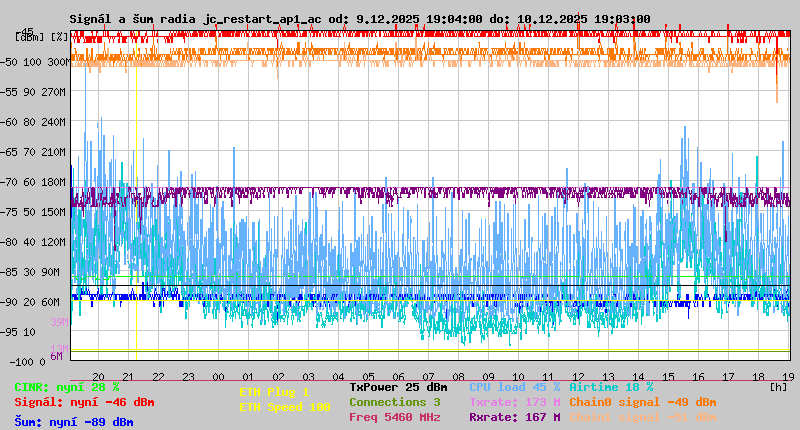This screenshot has height=430, width=800.
Task: Click the vertical yellow marker line in graph
Action: pyautogui.click(x=136, y=200)
